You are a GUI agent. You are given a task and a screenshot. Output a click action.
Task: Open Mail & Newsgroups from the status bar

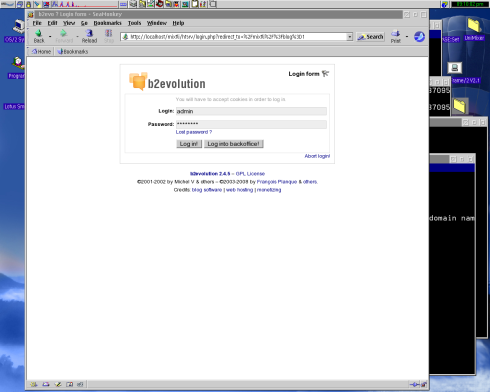pyautogui.click(x=46, y=384)
